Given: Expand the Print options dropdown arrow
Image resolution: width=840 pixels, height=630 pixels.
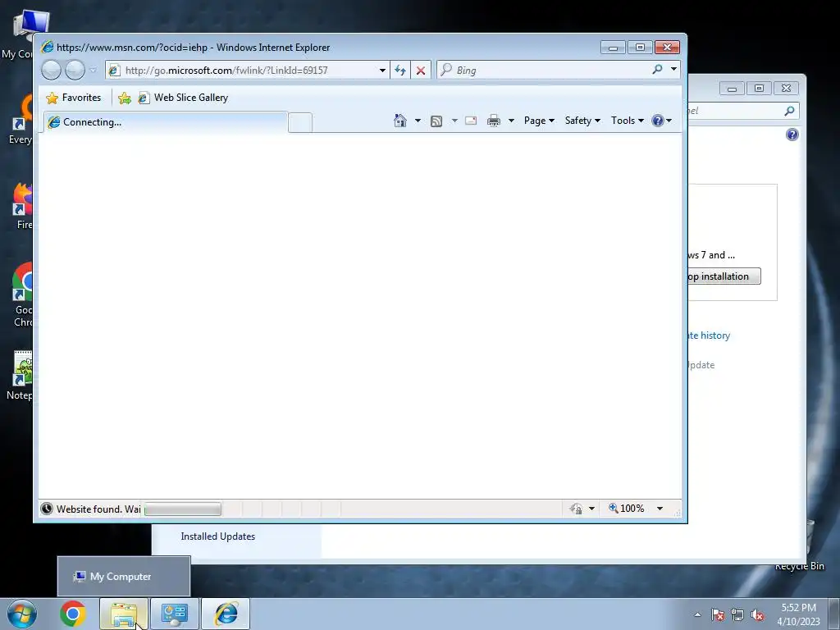Looking at the screenshot, I should (511, 121).
